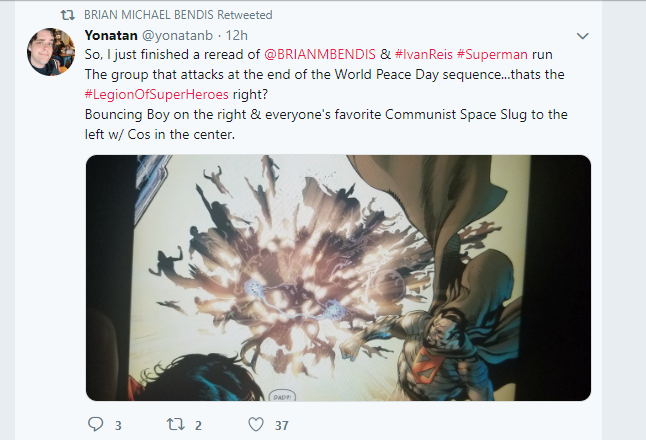Image resolution: width=646 pixels, height=440 pixels.
Task: Open the @yonatanb handle link
Action: click(x=177, y=35)
